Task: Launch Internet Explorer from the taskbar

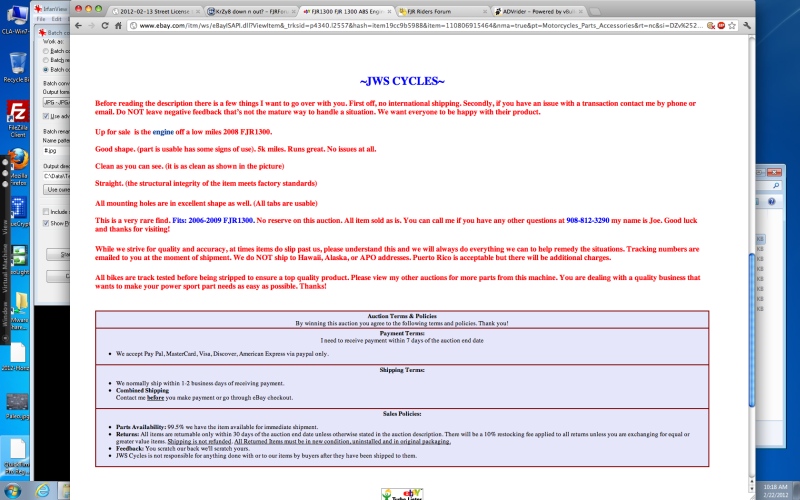Action: click(42, 491)
